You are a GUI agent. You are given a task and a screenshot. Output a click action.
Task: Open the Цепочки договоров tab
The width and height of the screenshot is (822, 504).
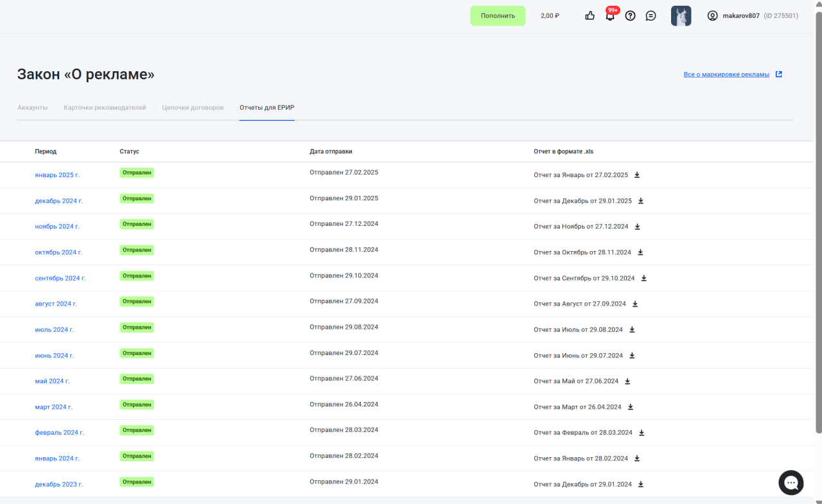coord(193,107)
